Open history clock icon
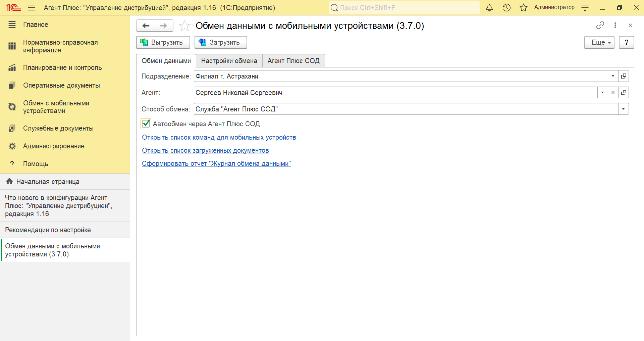 506,7
